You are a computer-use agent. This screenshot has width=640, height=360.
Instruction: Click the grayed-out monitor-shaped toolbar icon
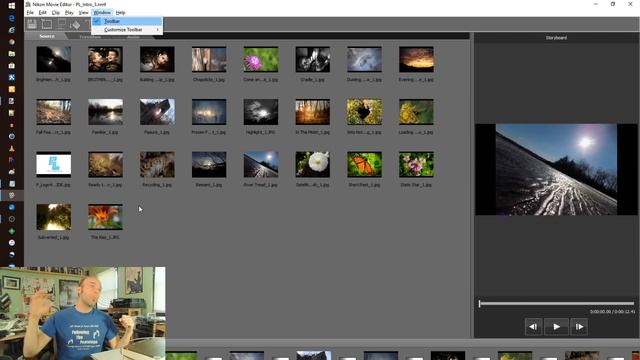pyautogui.click(x=61, y=24)
